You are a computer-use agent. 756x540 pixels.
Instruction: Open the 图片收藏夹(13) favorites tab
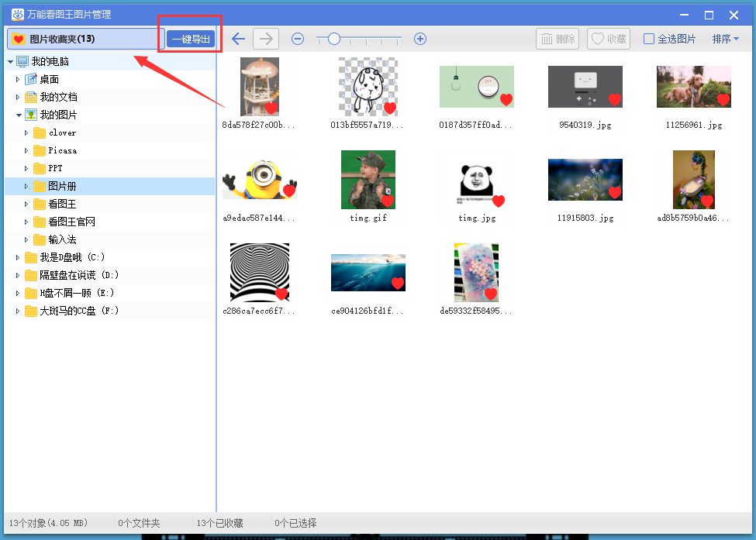click(85, 39)
